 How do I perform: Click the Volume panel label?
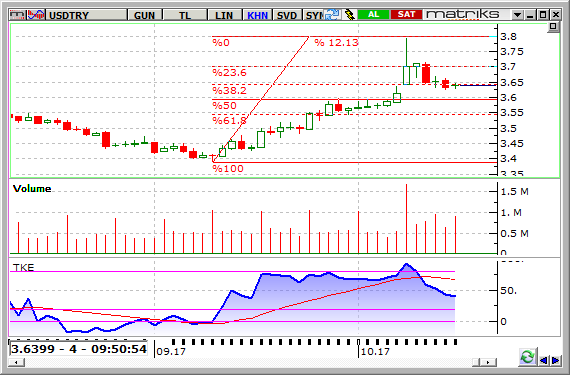point(32,189)
